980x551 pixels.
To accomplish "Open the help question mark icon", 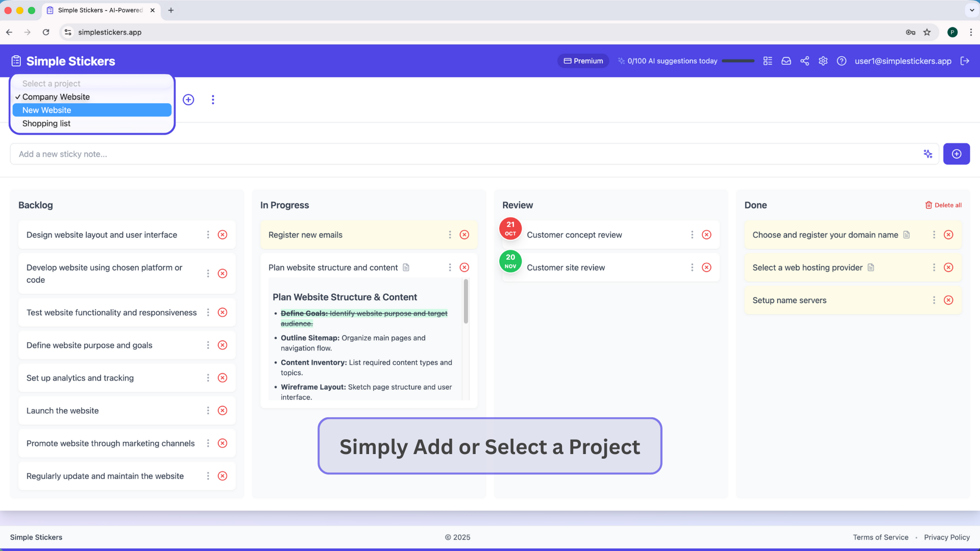I will pyautogui.click(x=842, y=61).
